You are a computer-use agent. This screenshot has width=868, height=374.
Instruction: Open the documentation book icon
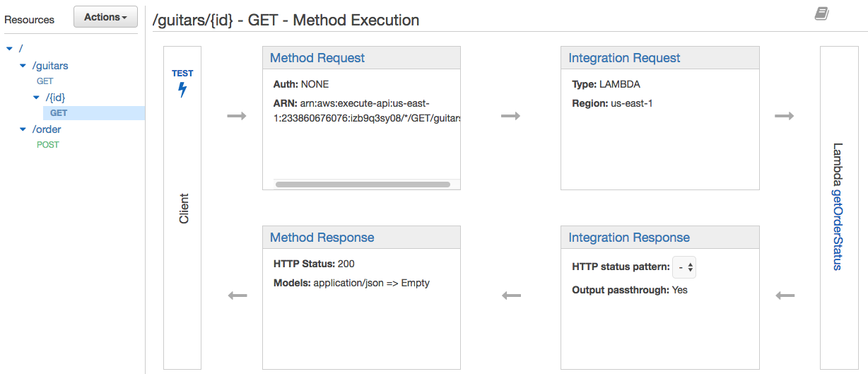pos(821,13)
